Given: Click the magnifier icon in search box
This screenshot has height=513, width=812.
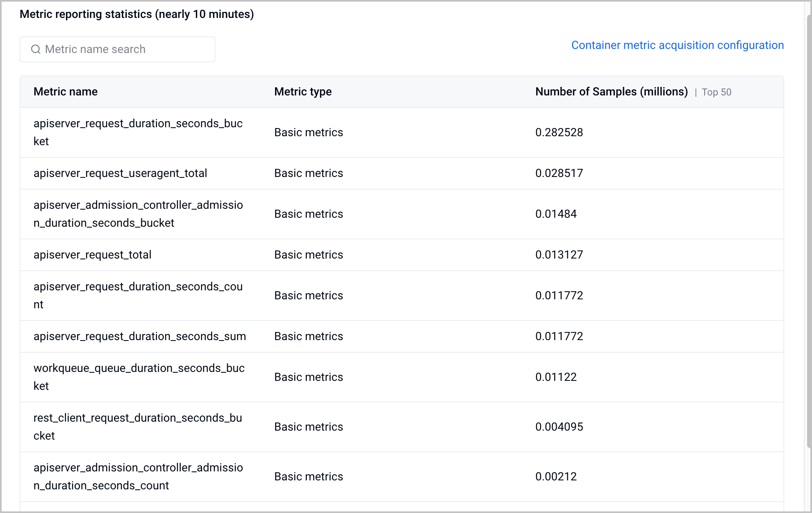Looking at the screenshot, I should click(x=36, y=49).
